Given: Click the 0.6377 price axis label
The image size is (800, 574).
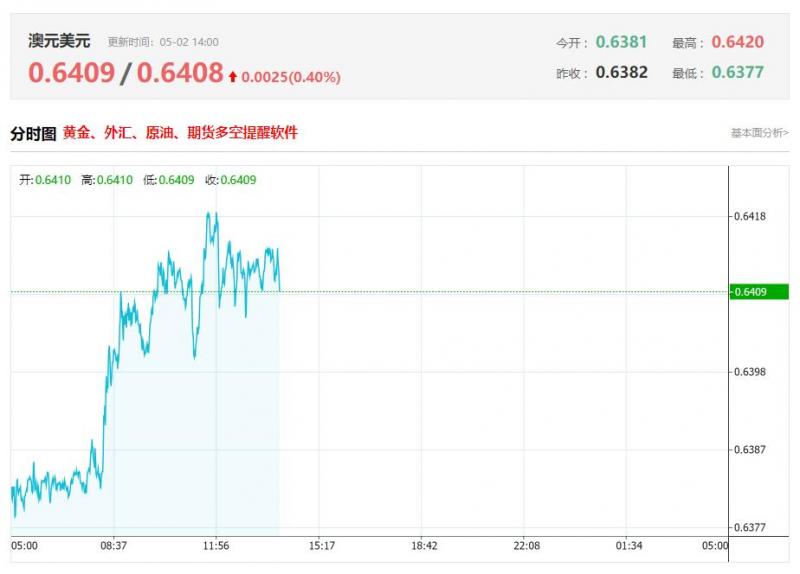Looking at the screenshot, I should tap(749, 528).
